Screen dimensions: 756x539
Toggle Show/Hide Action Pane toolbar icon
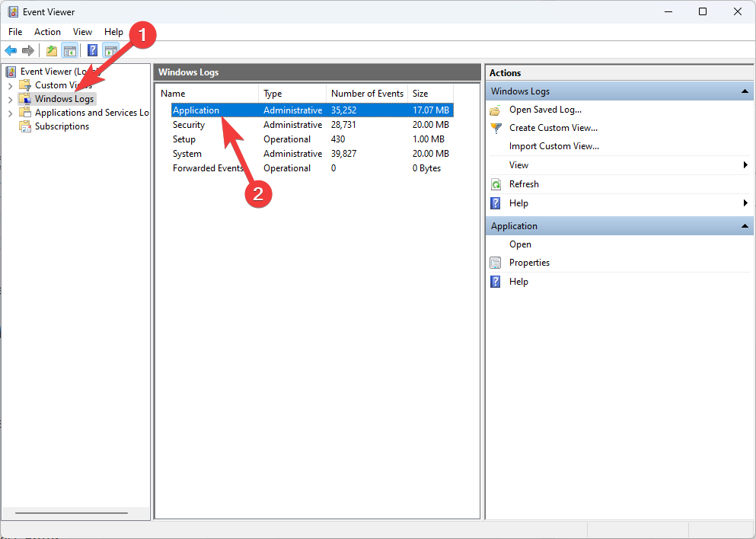(x=111, y=51)
